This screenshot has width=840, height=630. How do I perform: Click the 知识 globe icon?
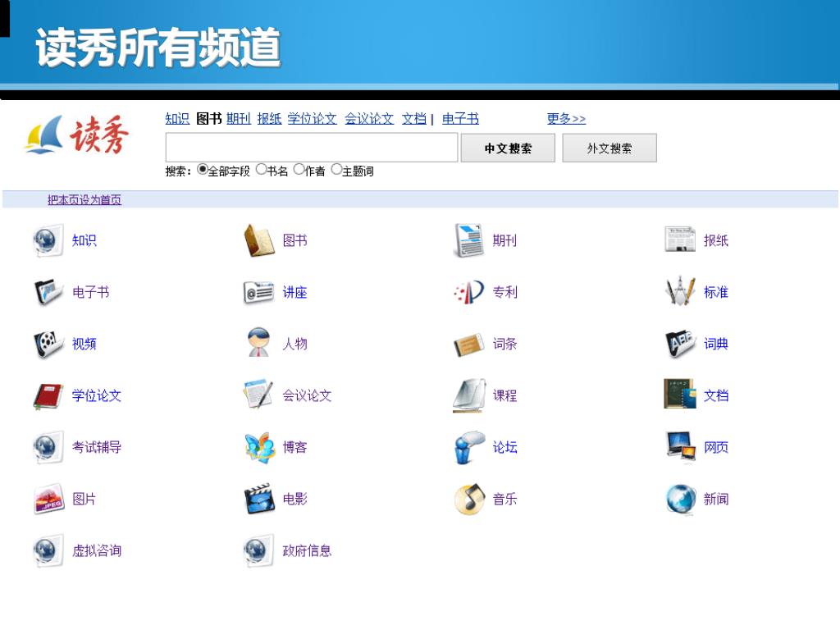click(48, 240)
